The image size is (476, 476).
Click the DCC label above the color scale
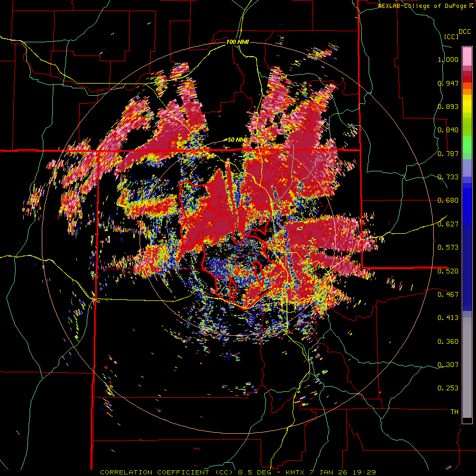pos(465,32)
